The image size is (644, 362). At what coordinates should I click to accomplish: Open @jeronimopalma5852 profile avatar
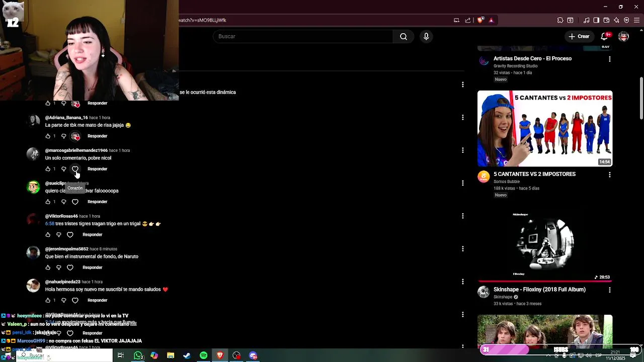click(33, 252)
